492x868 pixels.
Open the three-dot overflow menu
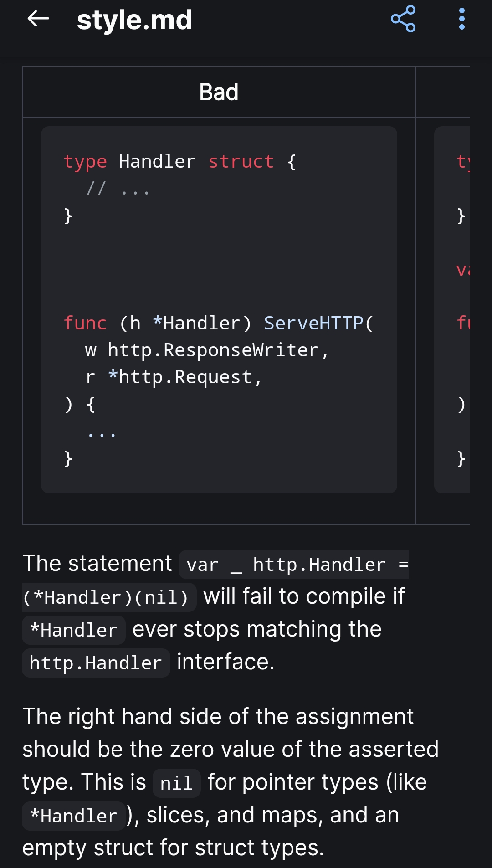[462, 19]
